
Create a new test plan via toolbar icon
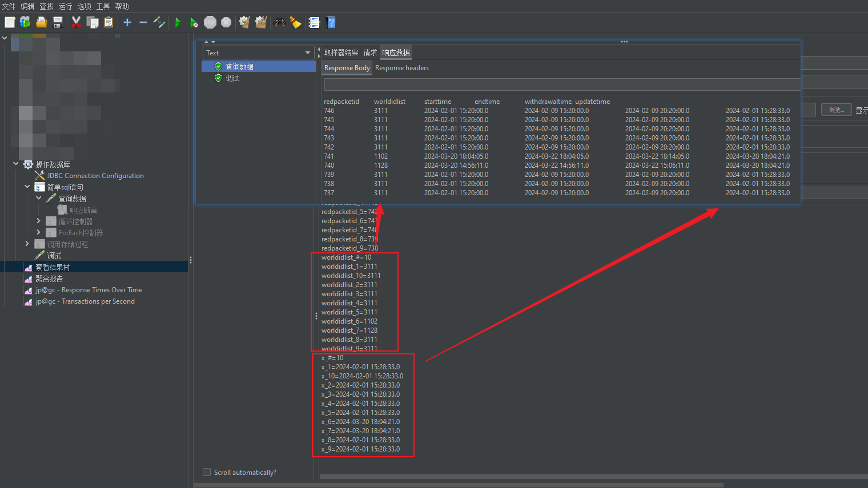[10, 22]
